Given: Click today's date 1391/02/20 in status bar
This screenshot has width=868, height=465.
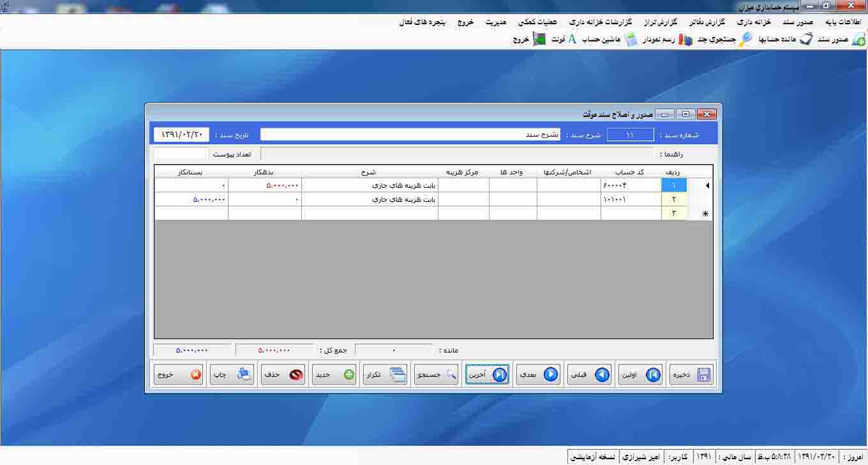Looking at the screenshot, I should [x=817, y=457].
